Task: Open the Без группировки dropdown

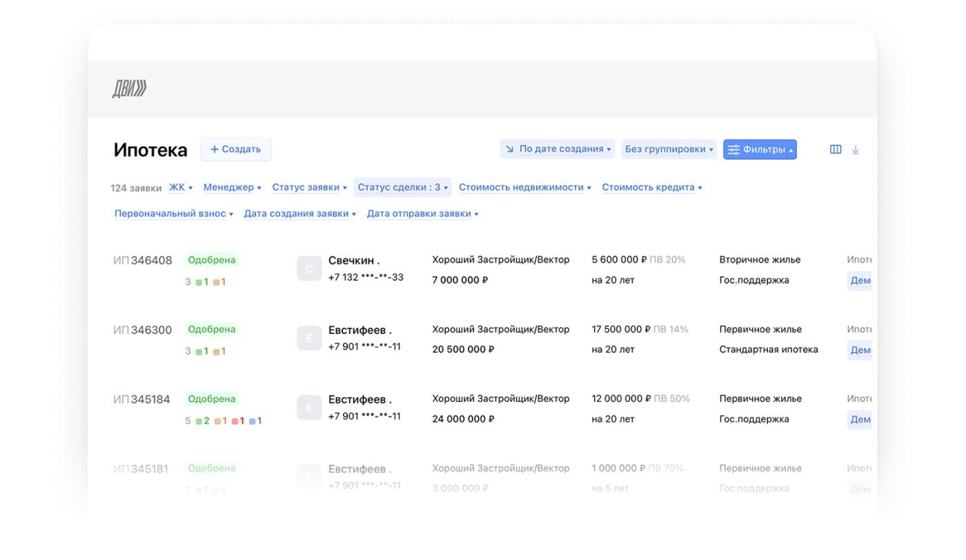Action: [669, 149]
